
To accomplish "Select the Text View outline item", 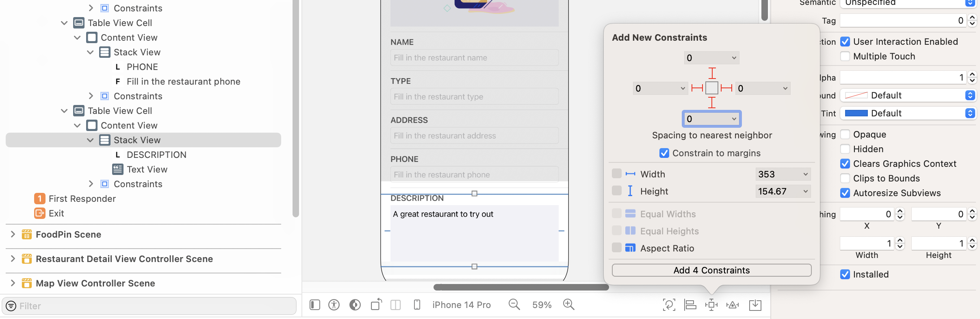I will coord(147,169).
